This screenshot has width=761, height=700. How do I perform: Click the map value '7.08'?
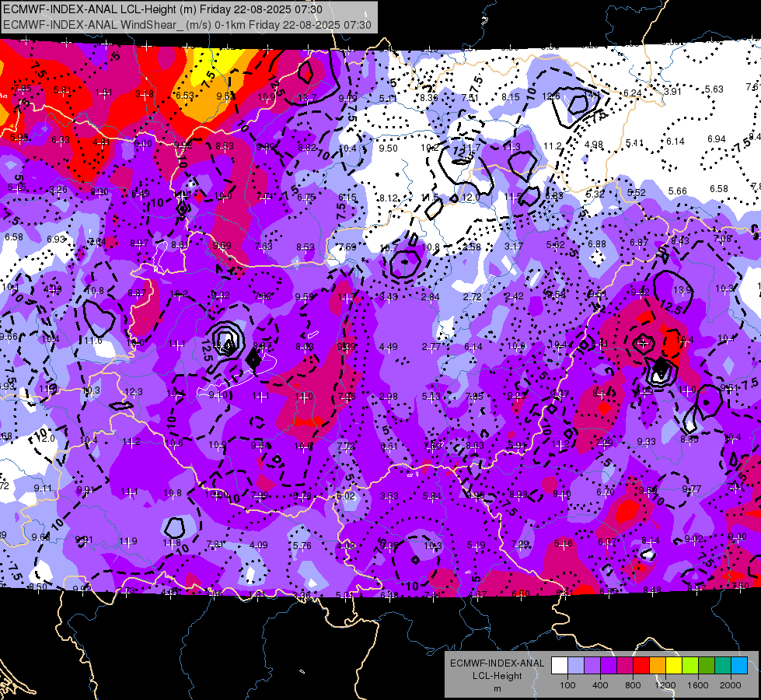tap(723, 239)
